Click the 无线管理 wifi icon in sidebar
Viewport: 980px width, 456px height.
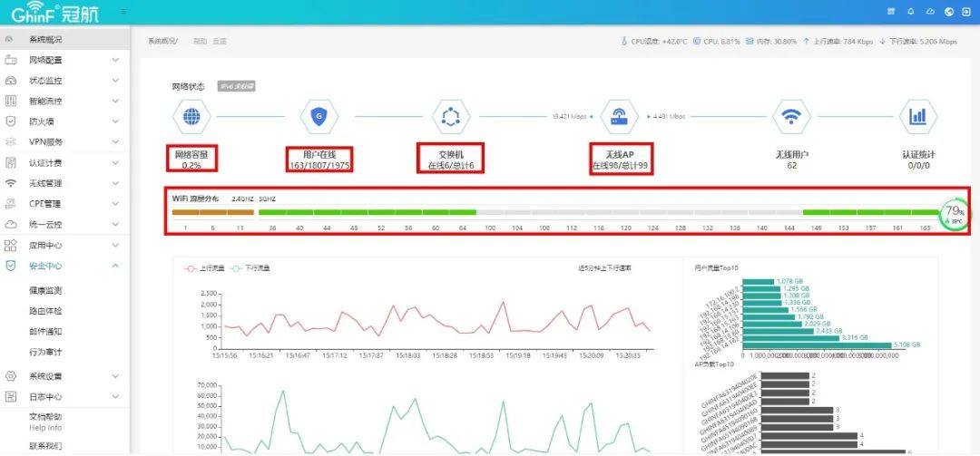click(x=10, y=183)
